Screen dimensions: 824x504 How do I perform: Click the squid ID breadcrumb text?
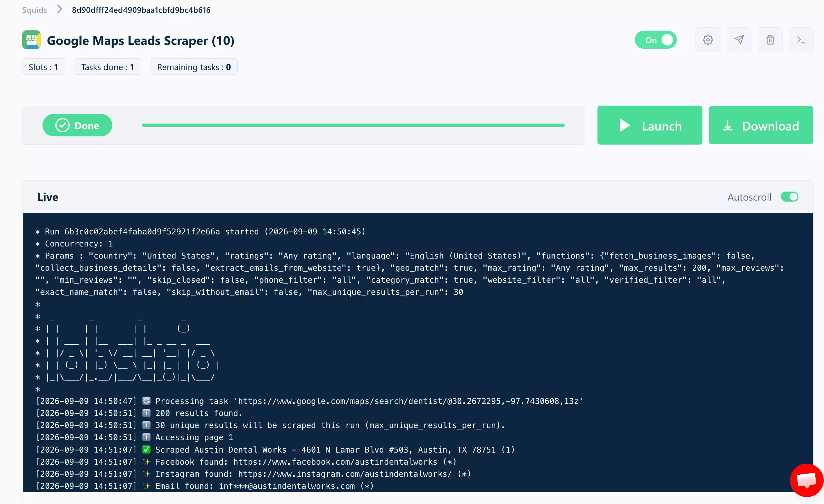pyautogui.click(x=141, y=10)
